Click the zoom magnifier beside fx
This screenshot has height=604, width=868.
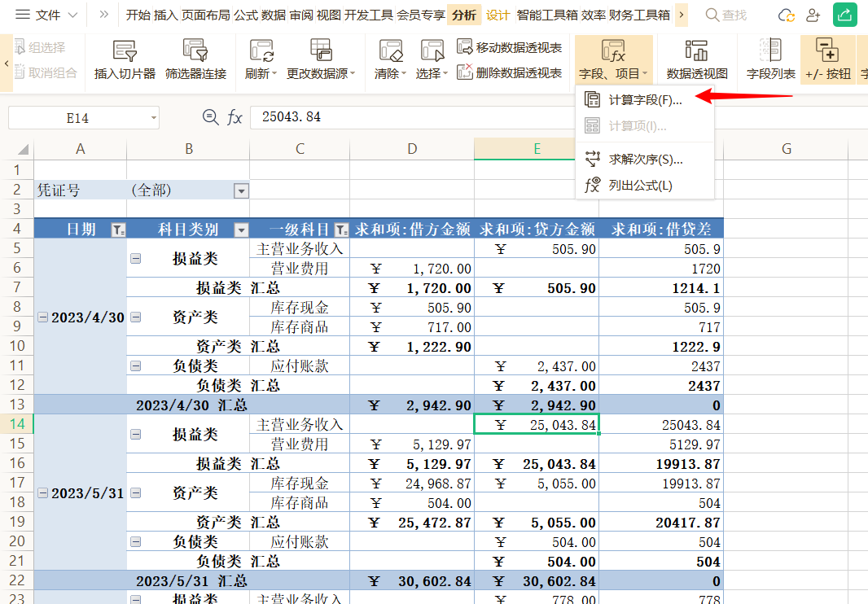click(x=210, y=117)
